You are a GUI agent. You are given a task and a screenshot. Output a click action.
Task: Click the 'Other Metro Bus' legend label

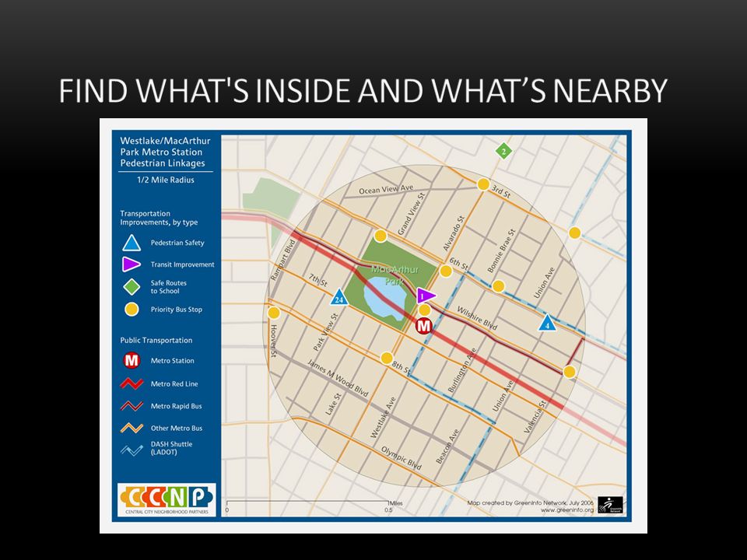tap(177, 428)
